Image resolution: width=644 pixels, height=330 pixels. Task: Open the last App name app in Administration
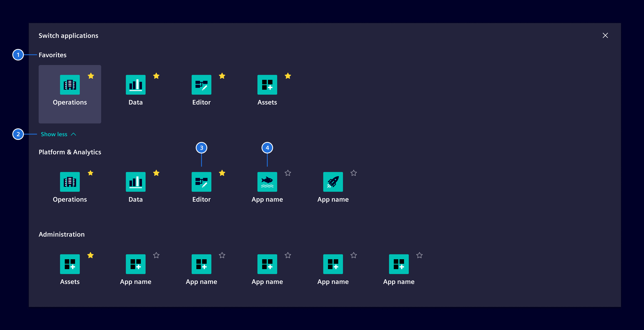tap(399, 264)
